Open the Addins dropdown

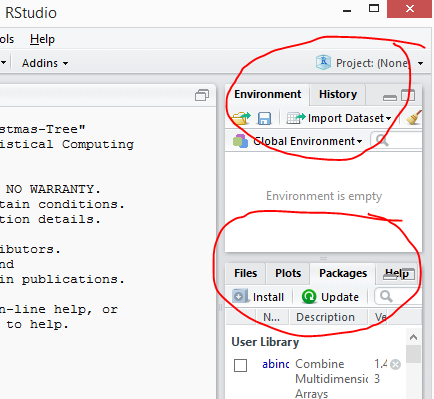45,63
